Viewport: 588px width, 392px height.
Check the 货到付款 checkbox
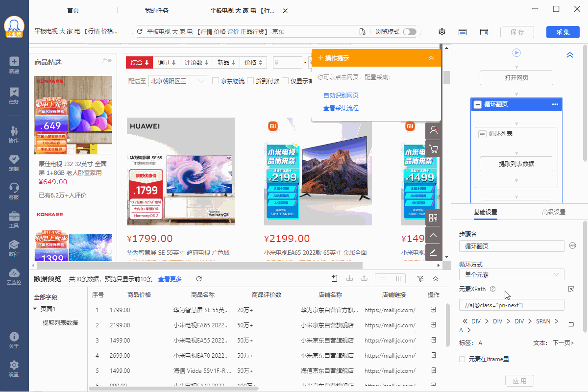click(250, 81)
